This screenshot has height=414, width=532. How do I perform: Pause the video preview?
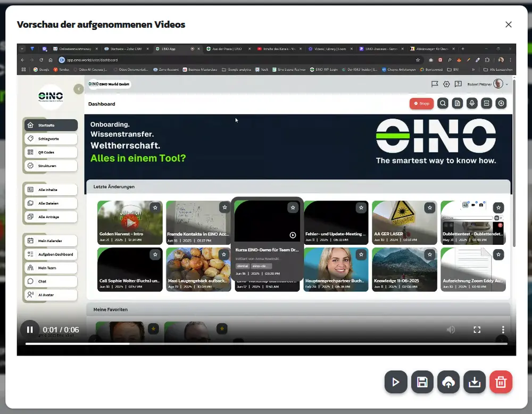30,329
